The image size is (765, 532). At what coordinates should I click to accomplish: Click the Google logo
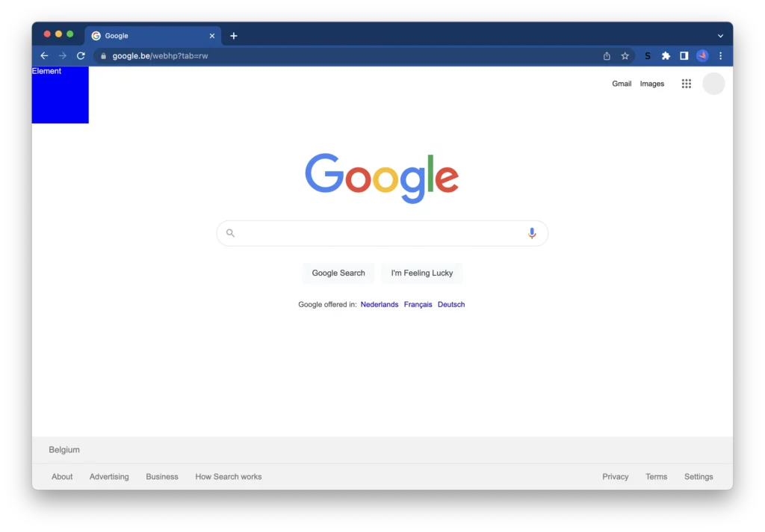(x=382, y=178)
